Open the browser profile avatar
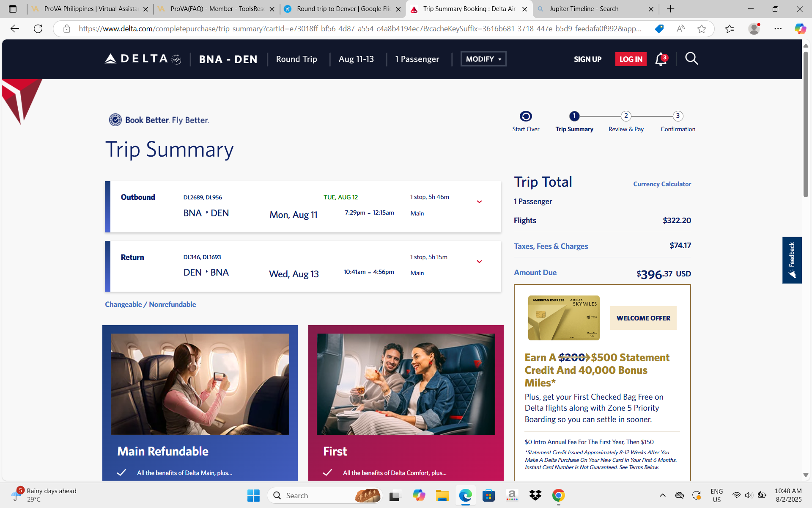Image resolution: width=812 pixels, height=508 pixels. [754, 29]
